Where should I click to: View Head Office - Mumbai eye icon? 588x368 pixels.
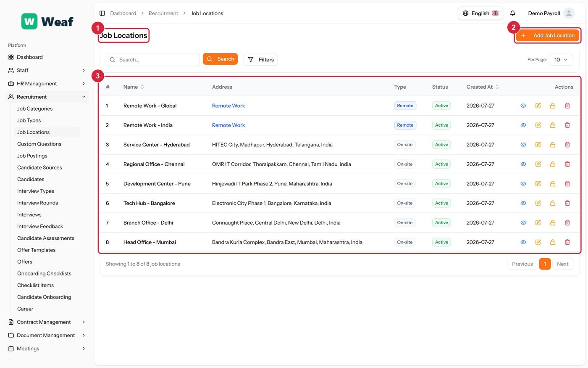523,242
